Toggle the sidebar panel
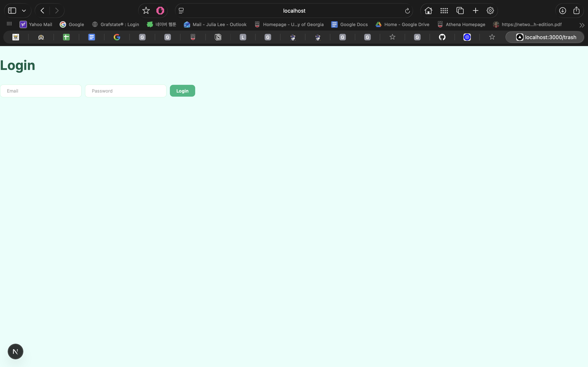588x367 pixels. pos(12,11)
